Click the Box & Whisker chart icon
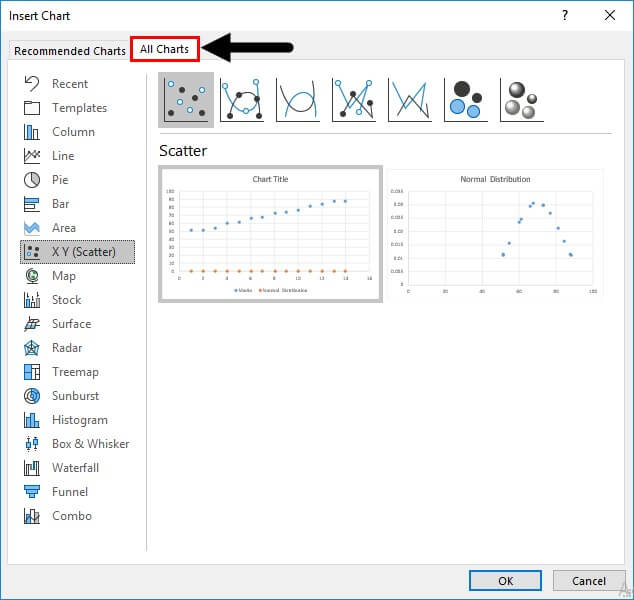This screenshot has height=600, width=634. tap(32, 444)
